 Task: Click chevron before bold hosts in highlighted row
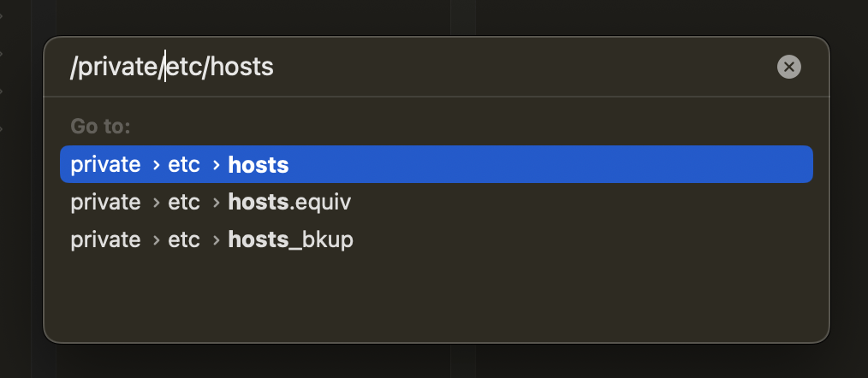[214, 164]
